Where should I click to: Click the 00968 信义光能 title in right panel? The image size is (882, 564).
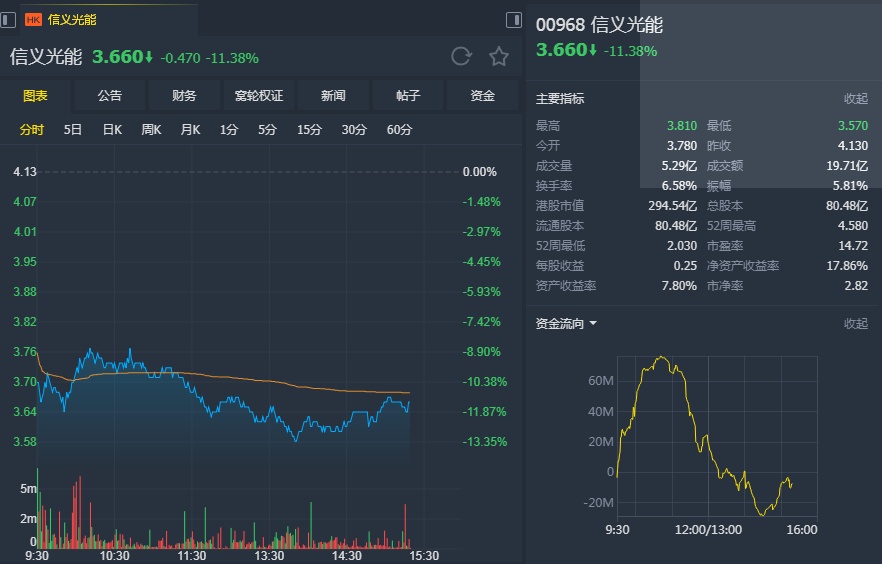pyautogui.click(x=599, y=25)
